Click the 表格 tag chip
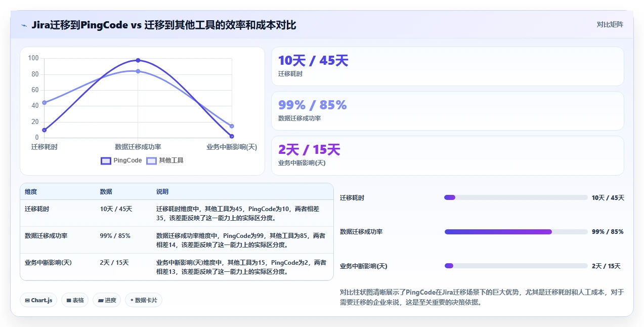The image size is (644, 327). [x=75, y=300]
